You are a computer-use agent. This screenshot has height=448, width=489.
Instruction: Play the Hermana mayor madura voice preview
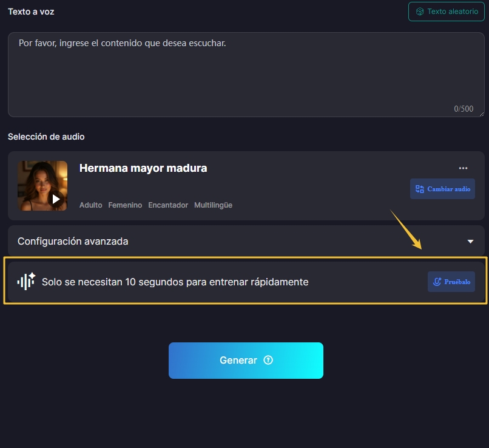(x=56, y=199)
